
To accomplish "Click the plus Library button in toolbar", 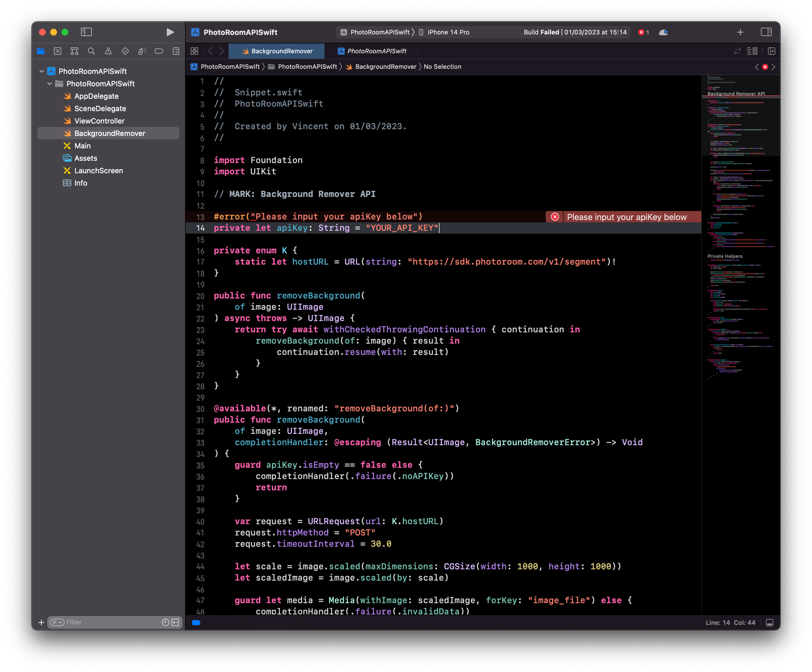I will (x=740, y=32).
